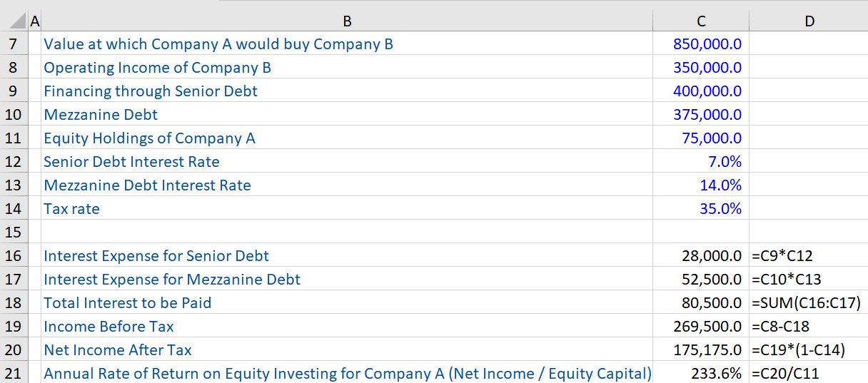The height and width of the screenshot is (383, 868).
Task: Select the Net Income After Tax label
Action: (118, 349)
